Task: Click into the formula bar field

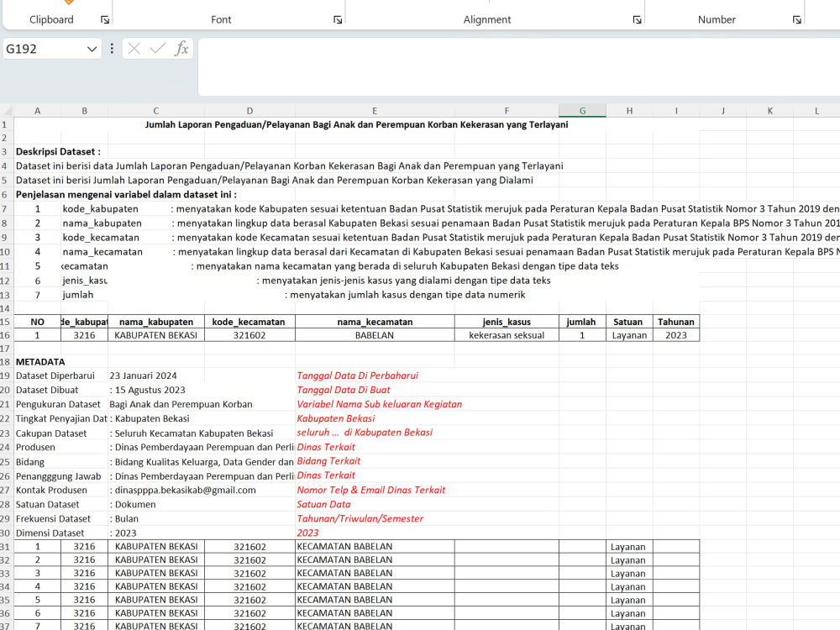Action: coord(518,67)
